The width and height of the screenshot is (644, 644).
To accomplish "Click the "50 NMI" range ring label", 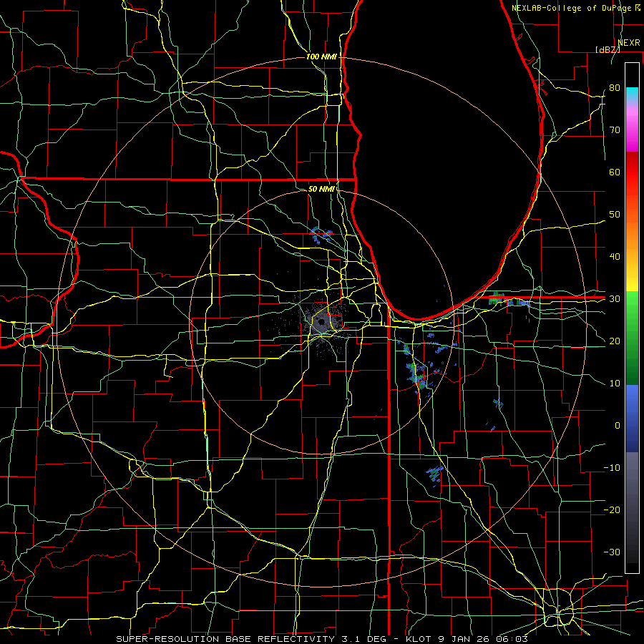I will tap(321, 189).
